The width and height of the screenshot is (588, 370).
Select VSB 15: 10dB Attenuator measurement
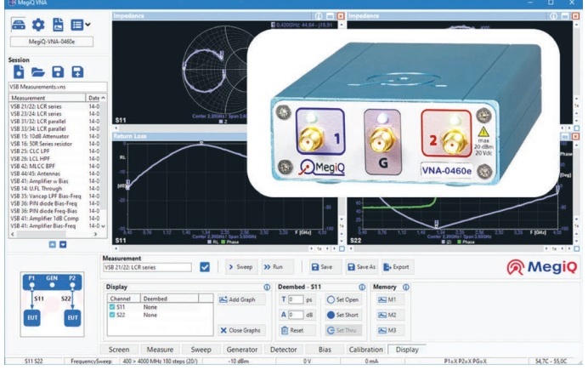(54, 136)
